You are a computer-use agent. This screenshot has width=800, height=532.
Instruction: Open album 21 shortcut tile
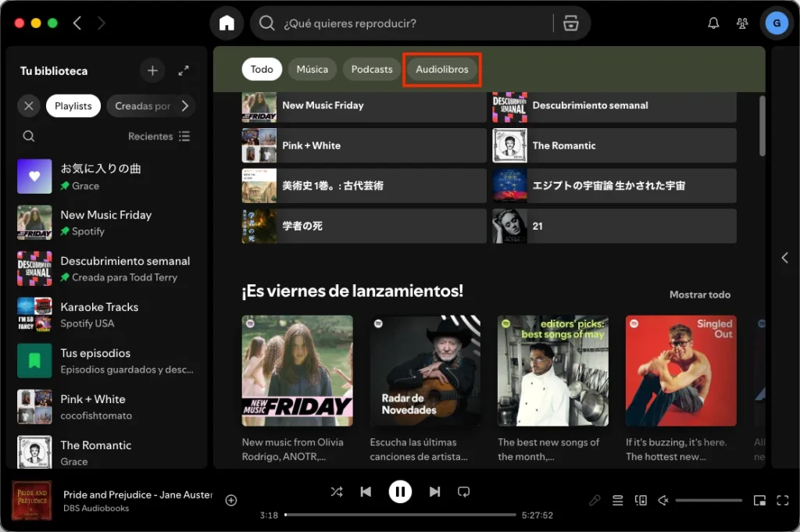[x=614, y=226]
